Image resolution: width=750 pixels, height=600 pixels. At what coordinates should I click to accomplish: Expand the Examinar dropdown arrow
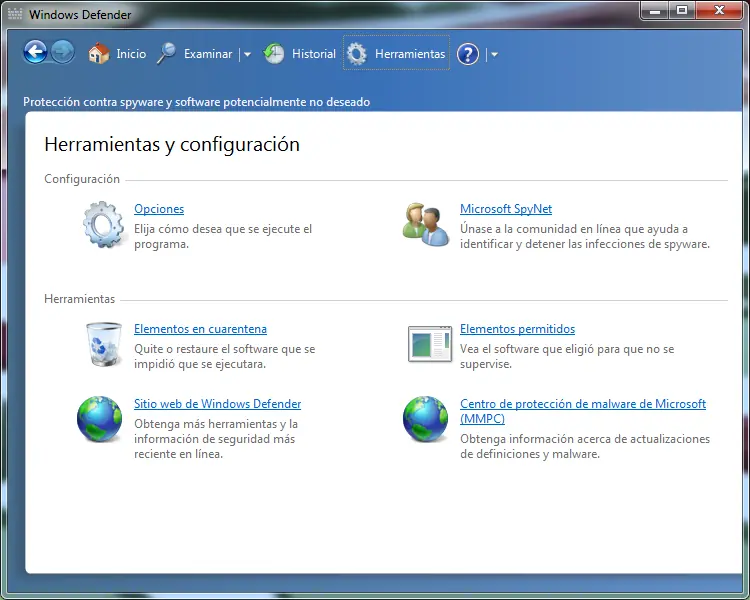247,55
